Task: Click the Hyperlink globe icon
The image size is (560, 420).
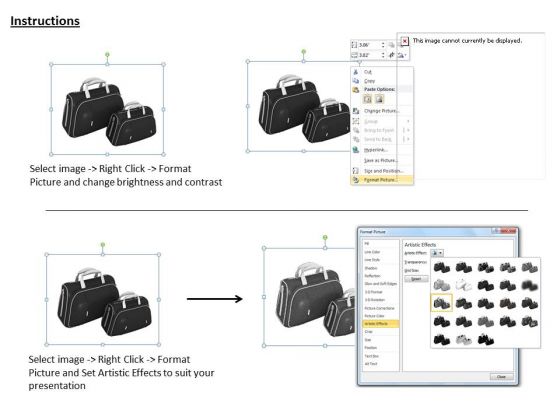Action: point(356,150)
